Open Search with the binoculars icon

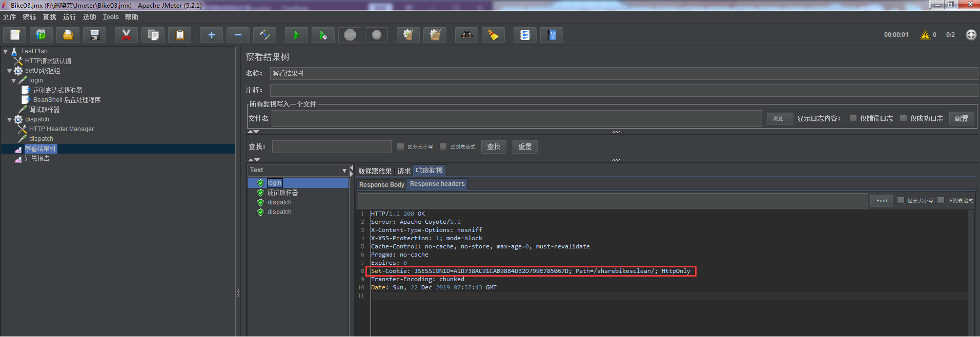(466, 35)
